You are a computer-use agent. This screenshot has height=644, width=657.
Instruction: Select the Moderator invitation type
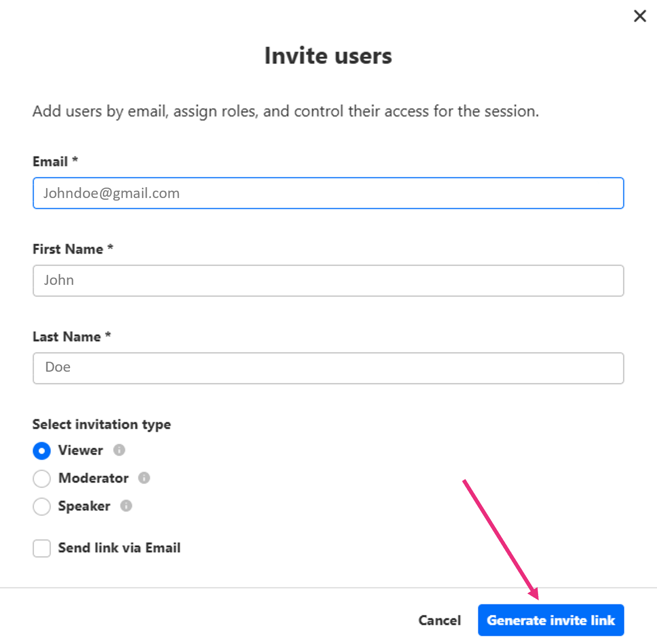[42, 479]
